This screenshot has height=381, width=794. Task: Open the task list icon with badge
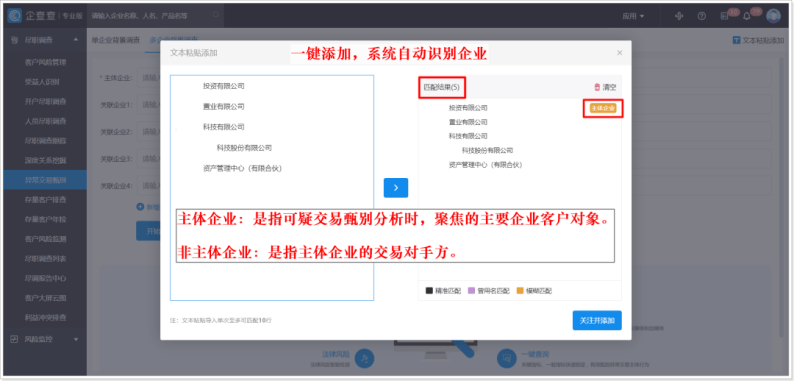tap(724, 16)
